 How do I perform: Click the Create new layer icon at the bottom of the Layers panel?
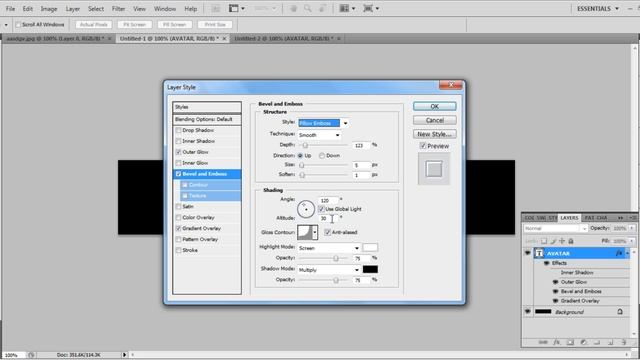[x=610, y=342]
